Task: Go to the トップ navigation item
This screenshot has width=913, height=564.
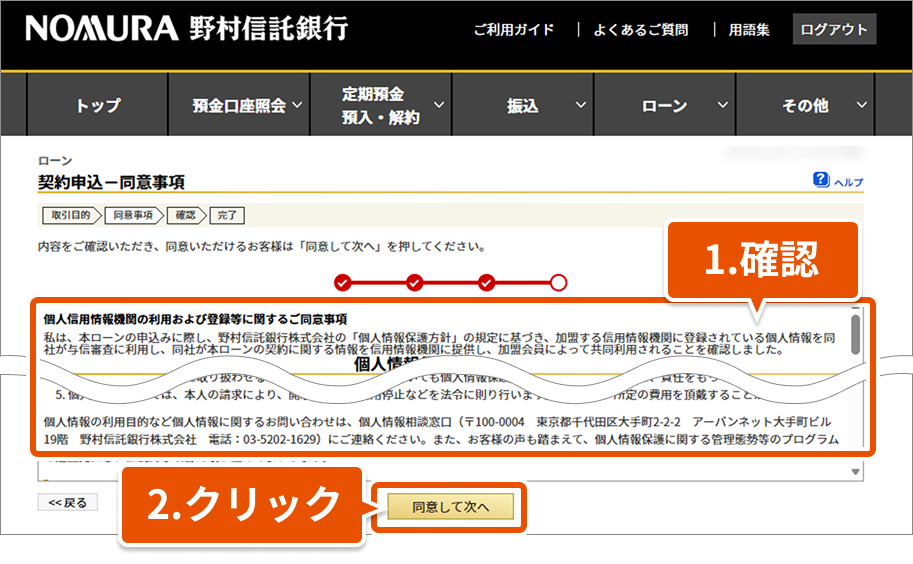Action: 97,106
